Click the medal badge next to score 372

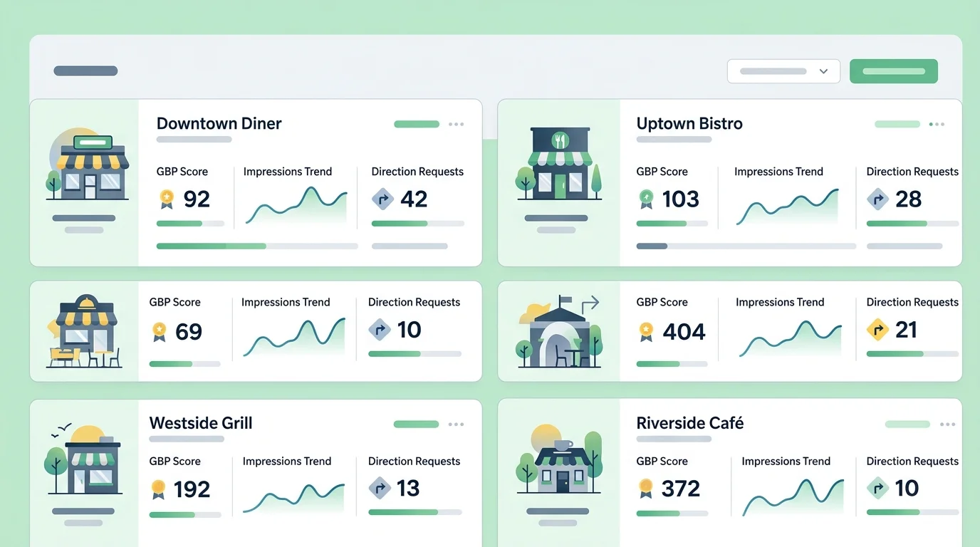[x=646, y=489]
